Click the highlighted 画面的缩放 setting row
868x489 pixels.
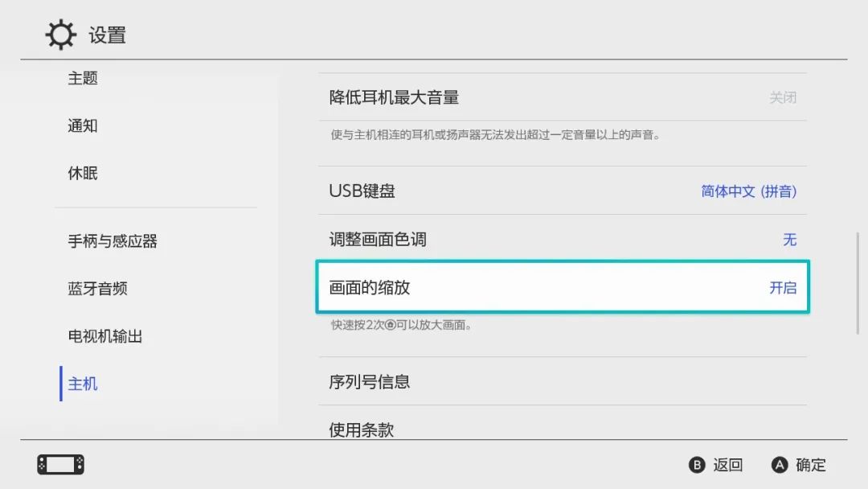pyautogui.click(x=563, y=287)
